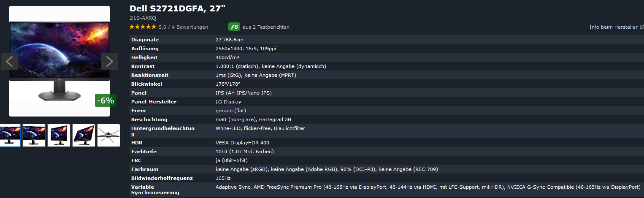Click the value matt (non-glare), Härtegrad 3H

click(x=253, y=119)
